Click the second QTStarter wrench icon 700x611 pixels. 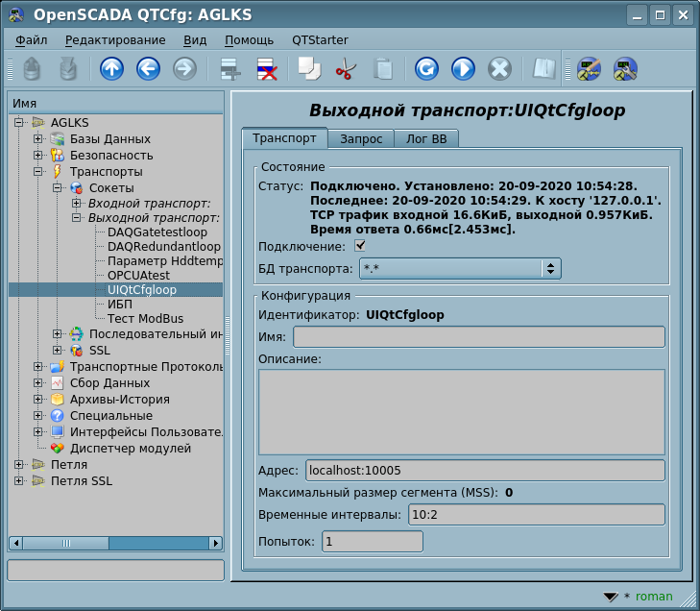625,69
